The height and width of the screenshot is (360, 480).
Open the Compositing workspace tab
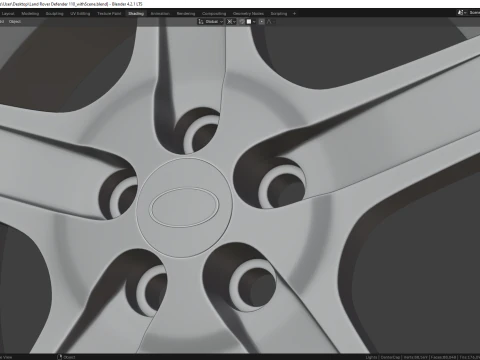[214, 14]
